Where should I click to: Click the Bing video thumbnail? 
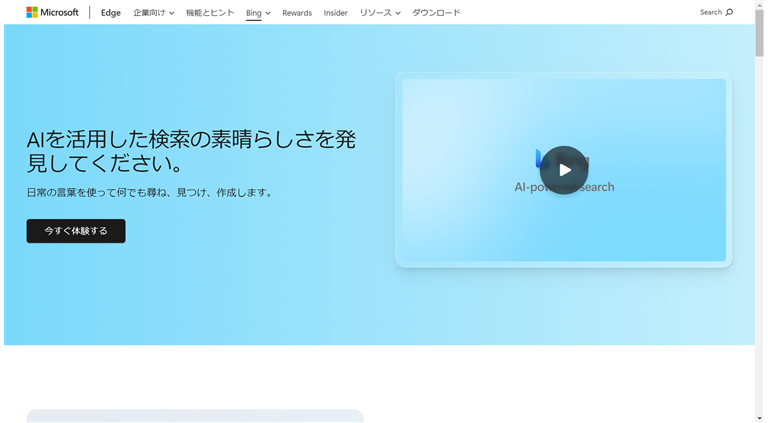click(x=564, y=170)
